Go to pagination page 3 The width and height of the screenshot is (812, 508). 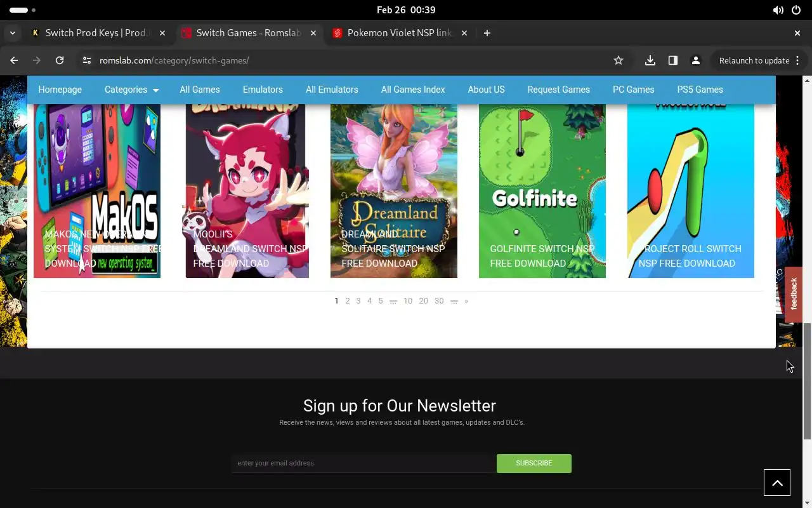pos(358,301)
